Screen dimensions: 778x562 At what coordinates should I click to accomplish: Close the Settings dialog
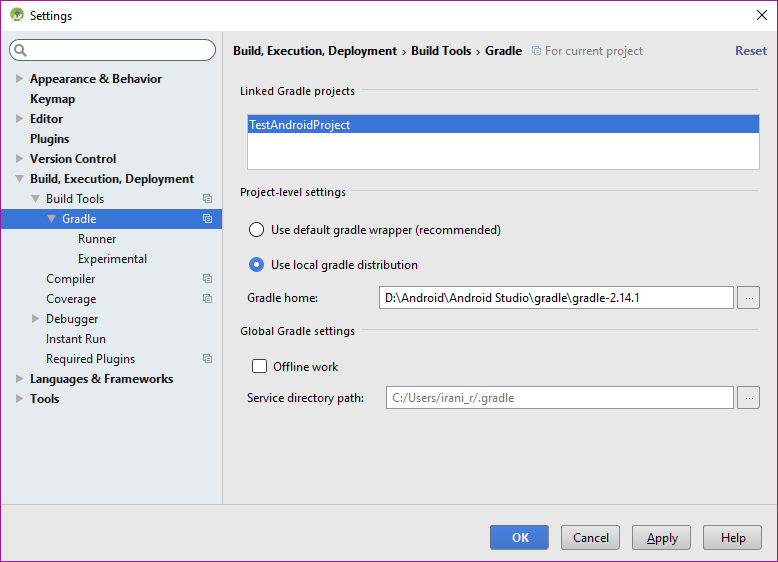point(762,15)
